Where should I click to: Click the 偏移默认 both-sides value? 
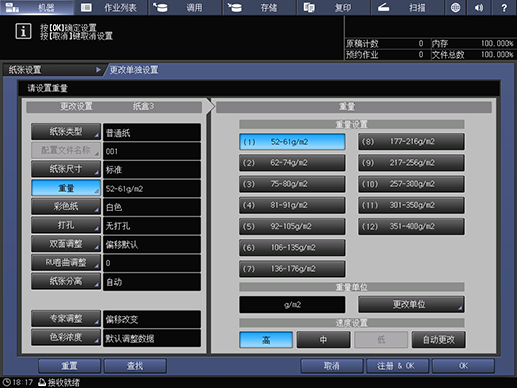pyautogui.click(x=152, y=245)
